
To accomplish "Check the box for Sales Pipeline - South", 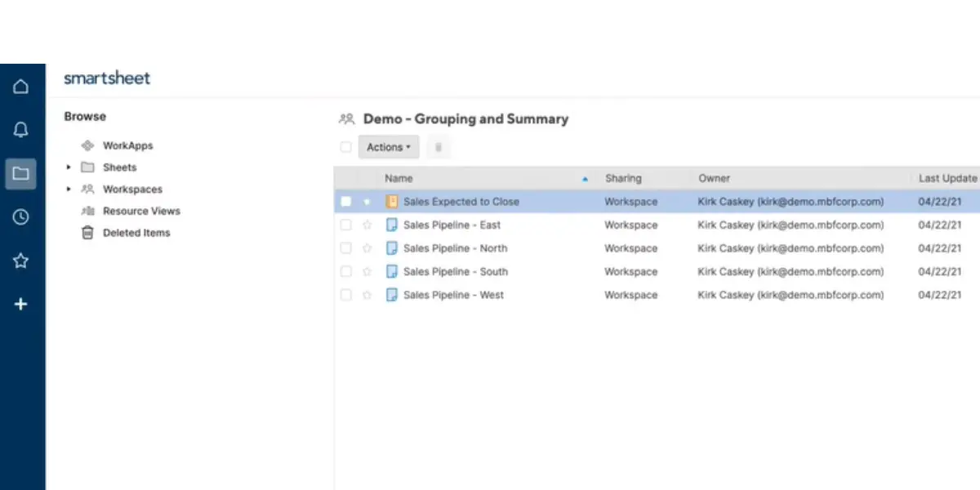I will [345, 272].
